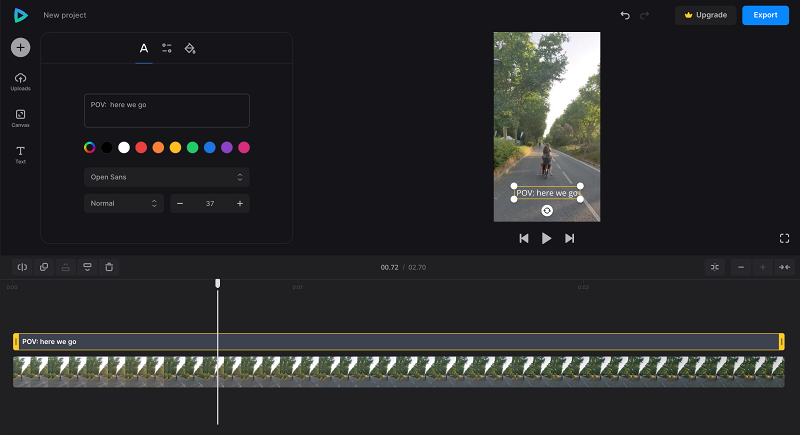Click the Clipchamp-style app logo

[20, 15]
